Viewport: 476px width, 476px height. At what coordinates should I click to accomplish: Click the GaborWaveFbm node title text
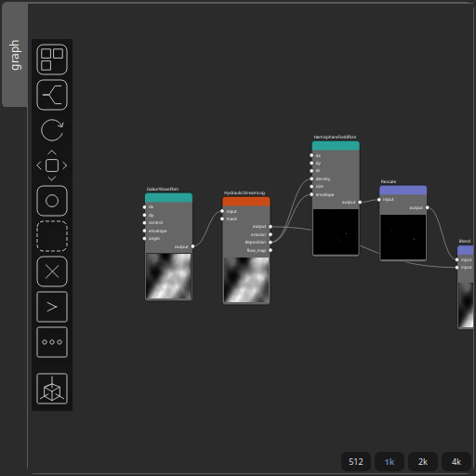tap(163, 189)
